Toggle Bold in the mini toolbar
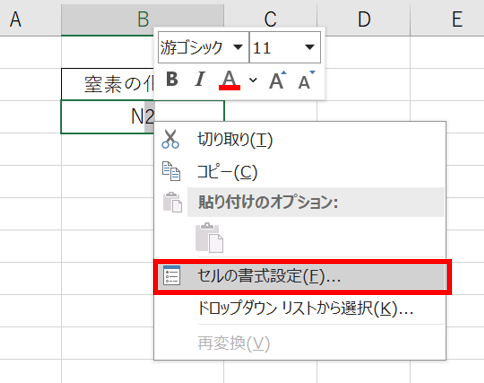484x383 pixels. pos(172,80)
